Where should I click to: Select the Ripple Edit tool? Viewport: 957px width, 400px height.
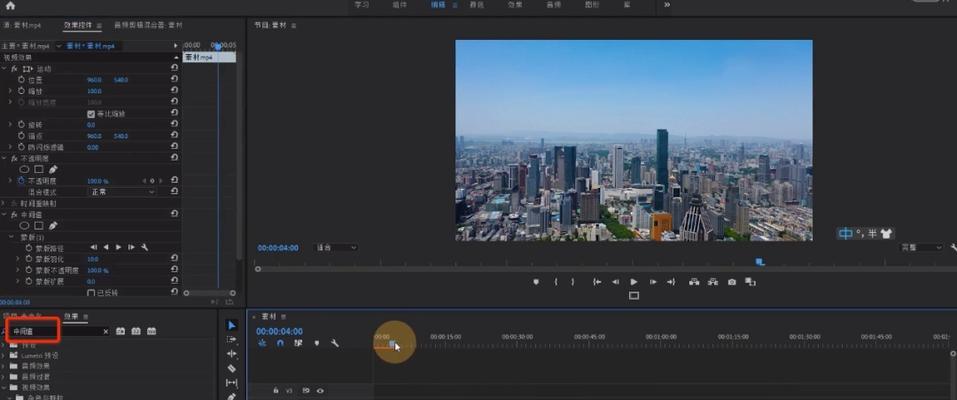click(x=231, y=354)
